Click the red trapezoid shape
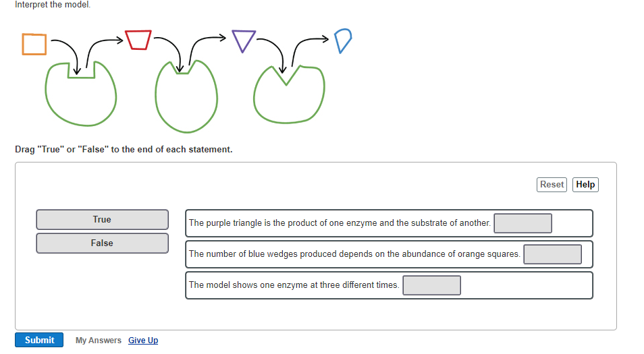Screen dimensions: 644x354 pos(138,40)
